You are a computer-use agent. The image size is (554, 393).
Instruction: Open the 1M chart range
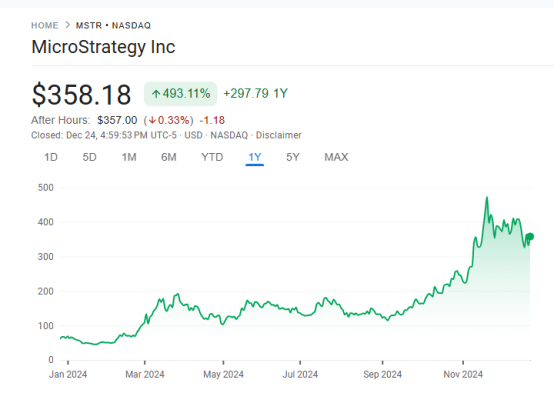pos(129,157)
